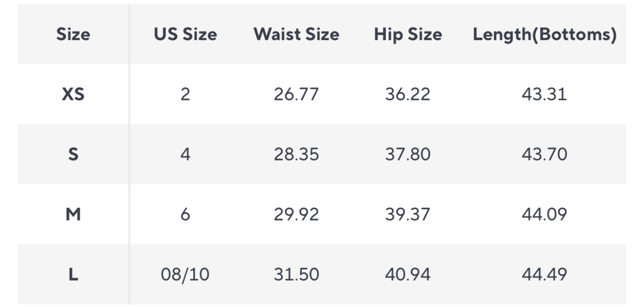Select waist value 28.35
This screenshot has width=644, height=307.
296,154
